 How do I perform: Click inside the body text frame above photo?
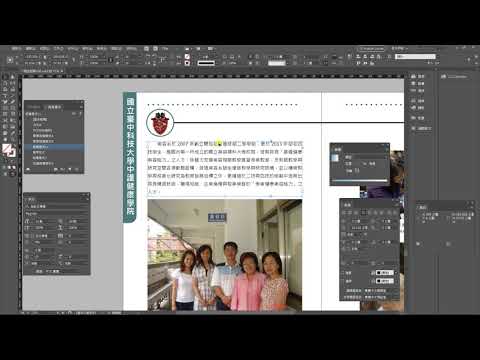(225, 167)
